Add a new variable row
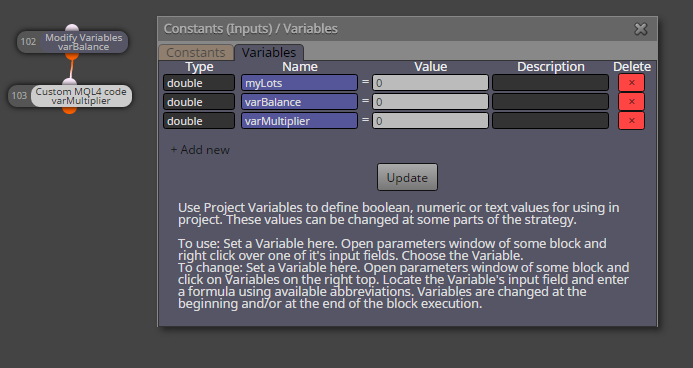The width and height of the screenshot is (693, 368). 200,150
